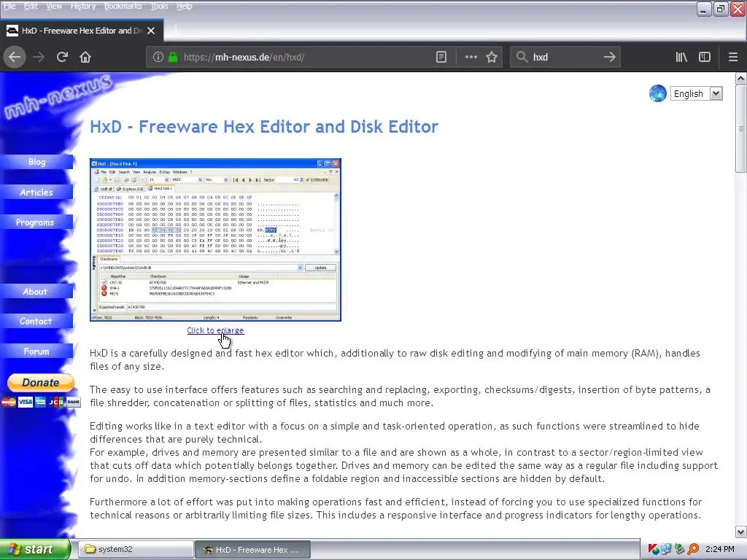The image size is (747, 560).
Task: Close the HxD browser tab
Action: pos(151,31)
